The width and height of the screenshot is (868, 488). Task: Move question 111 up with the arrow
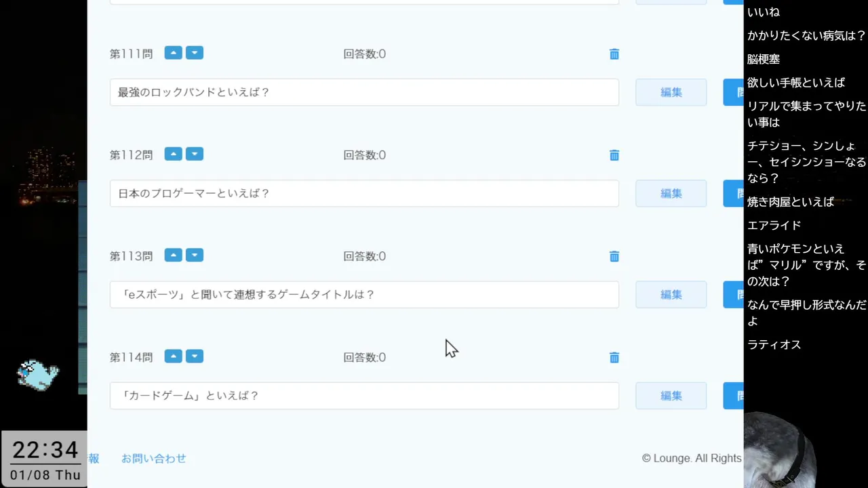point(174,53)
